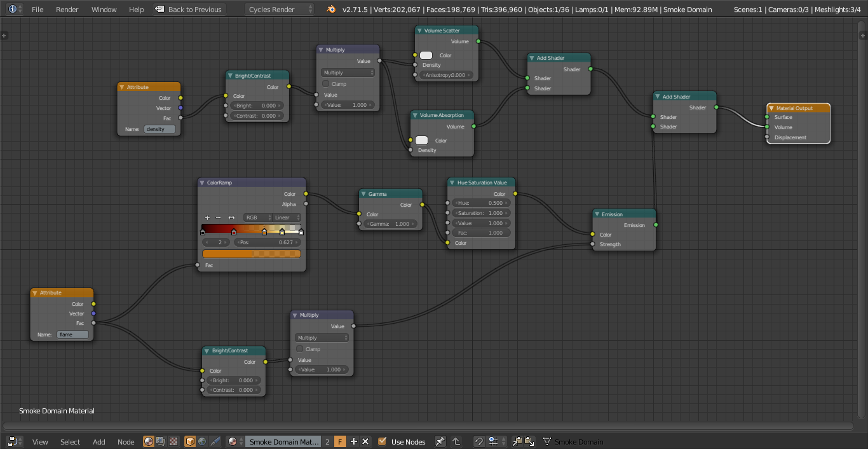Image resolution: width=868 pixels, height=449 pixels.
Task: Remove the active ColorRamp color stop
Action: pyautogui.click(x=219, y=218)
